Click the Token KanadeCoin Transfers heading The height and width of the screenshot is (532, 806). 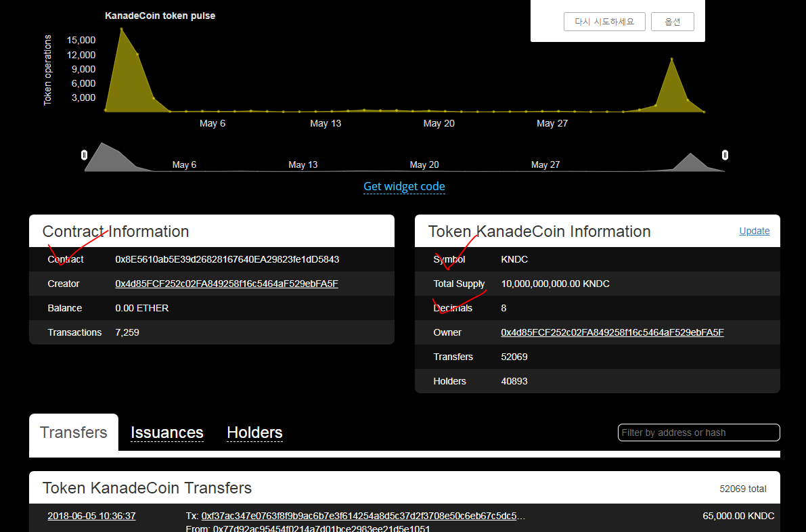point(147,488)
